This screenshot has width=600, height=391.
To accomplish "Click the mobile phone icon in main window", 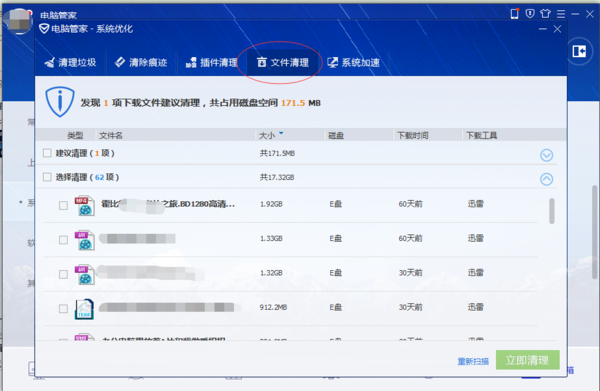I will pyautogui.click(x=515, y=14).
